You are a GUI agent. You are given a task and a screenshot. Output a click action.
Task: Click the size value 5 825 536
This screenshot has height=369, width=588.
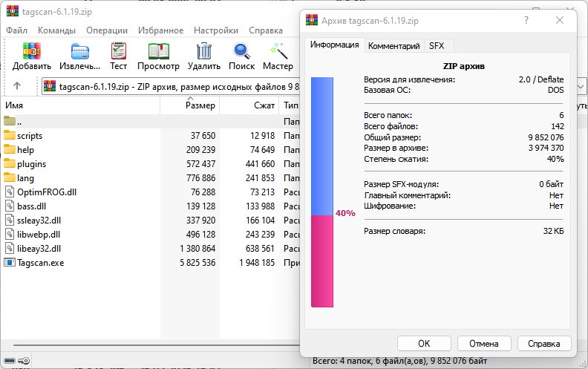197,263
